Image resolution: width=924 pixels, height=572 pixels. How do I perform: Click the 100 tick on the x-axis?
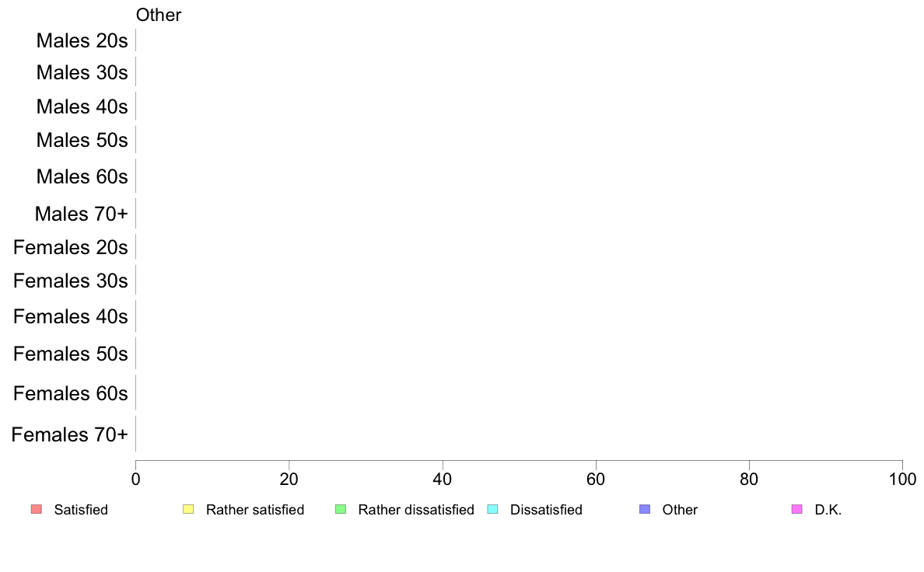902,480
